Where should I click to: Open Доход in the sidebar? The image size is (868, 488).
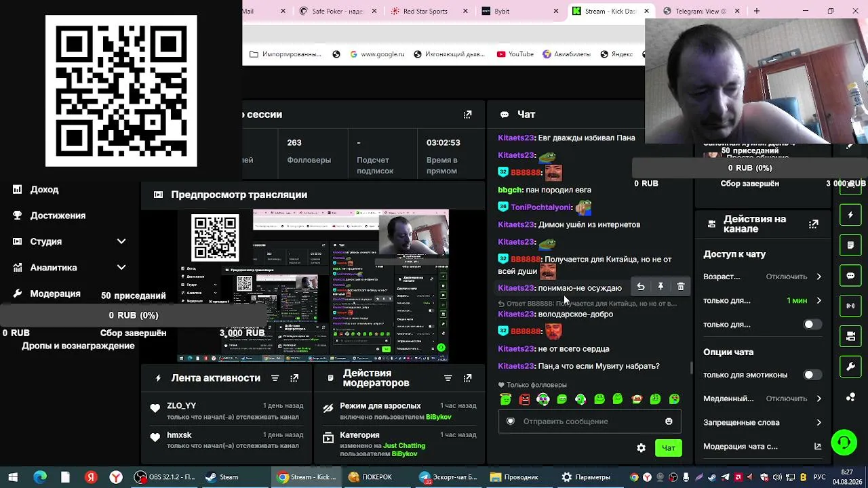(x=45, y=190)
